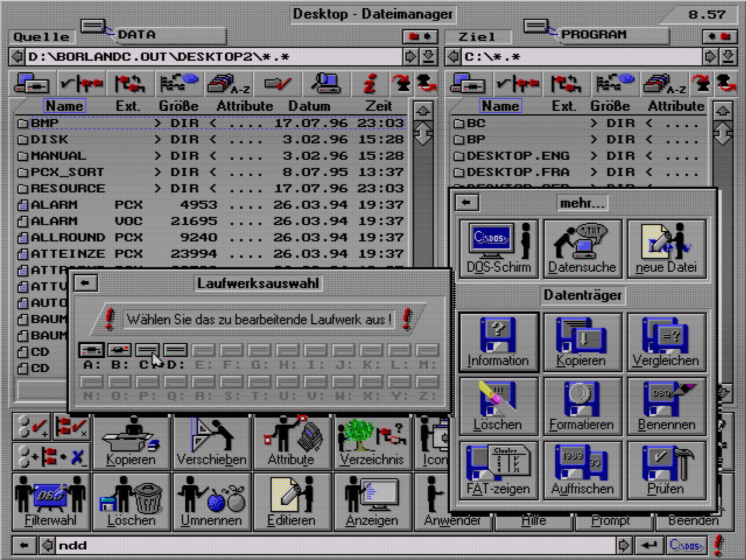This screenshot has height=560, width=746.
Task: Open the Formatieren disk tool
Action: pyautogui.click(x=582, y=406)
